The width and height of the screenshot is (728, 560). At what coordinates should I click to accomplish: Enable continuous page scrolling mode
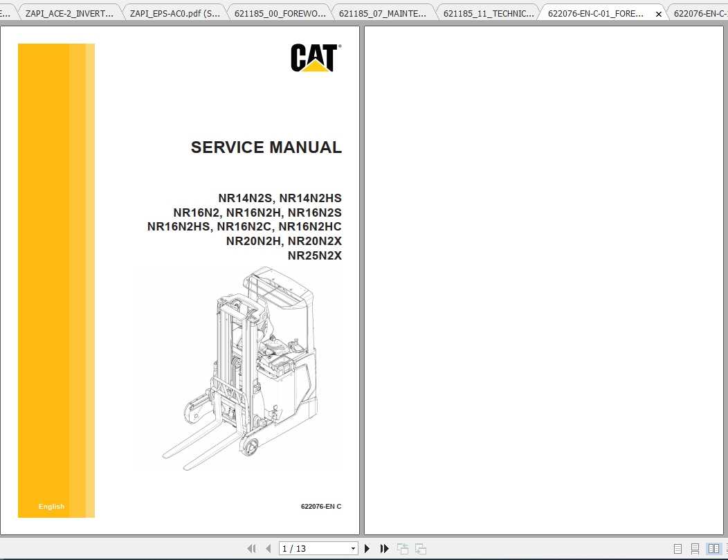pyautogui.click(x=695, y=548)
